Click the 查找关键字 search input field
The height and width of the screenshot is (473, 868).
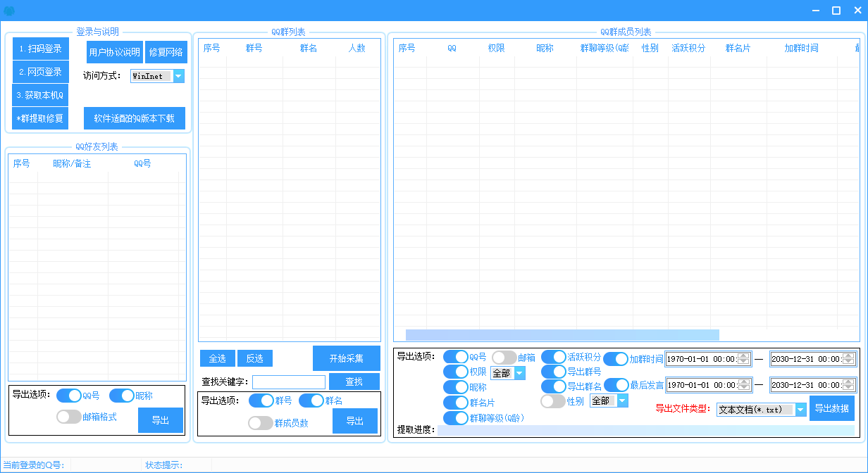289,381
